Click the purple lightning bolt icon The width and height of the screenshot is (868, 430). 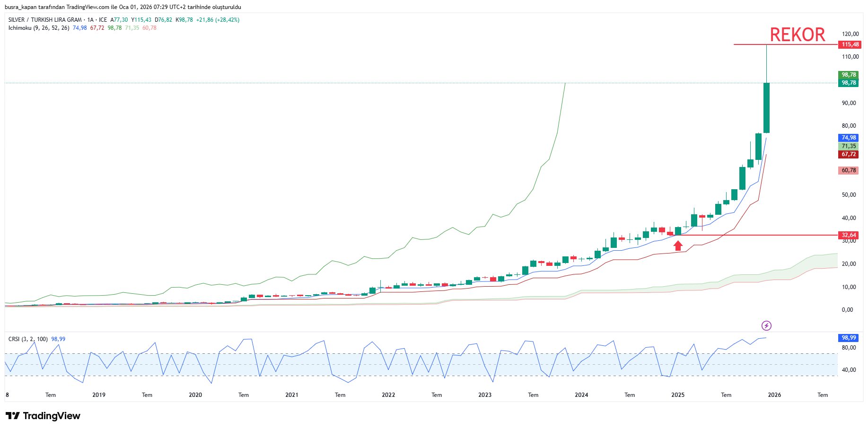(766, 325)
